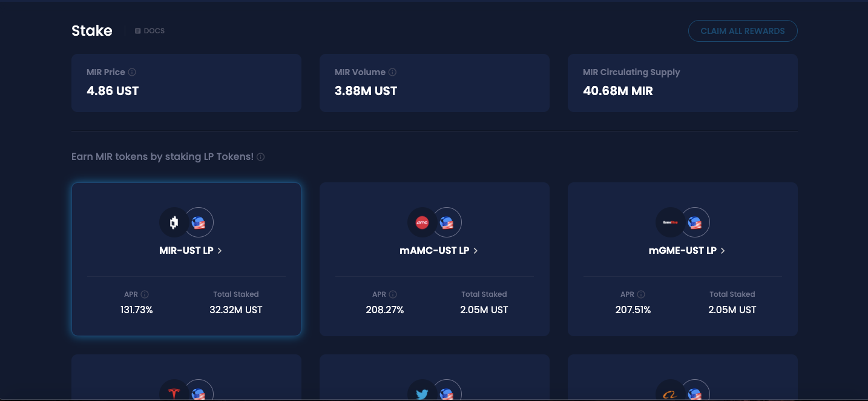The width and height of the screenshot is (868, 401).
Task: Open the DOCS link
Action: [x=150, y=31]
